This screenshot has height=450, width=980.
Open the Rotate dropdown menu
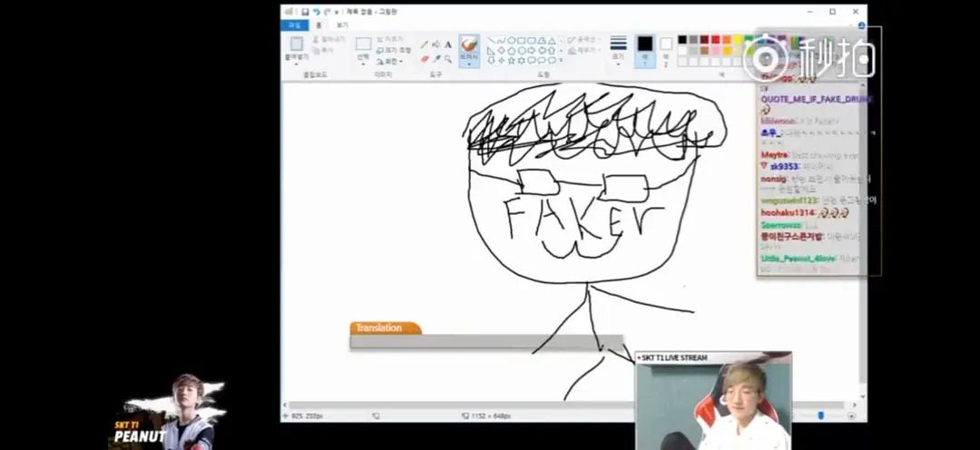[390, 62]
